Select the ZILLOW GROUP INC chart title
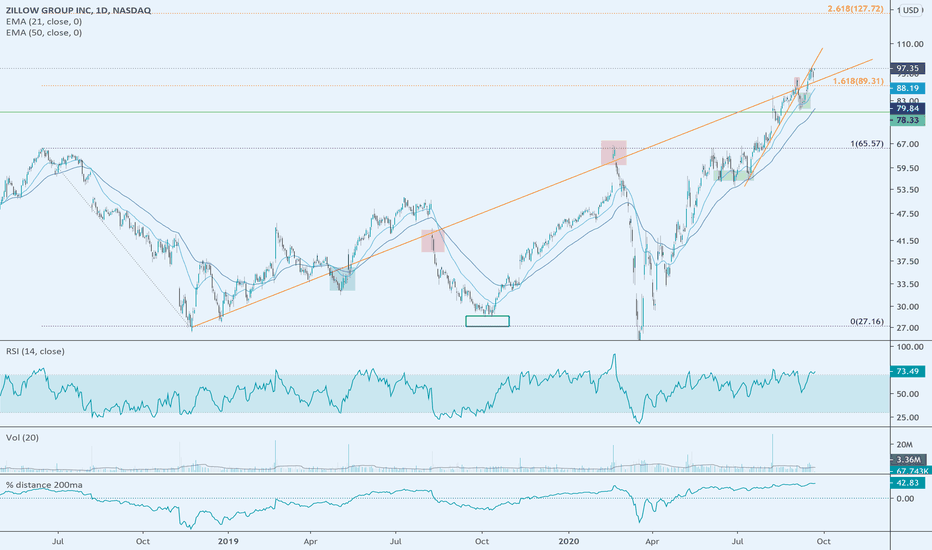 point(78,10)
